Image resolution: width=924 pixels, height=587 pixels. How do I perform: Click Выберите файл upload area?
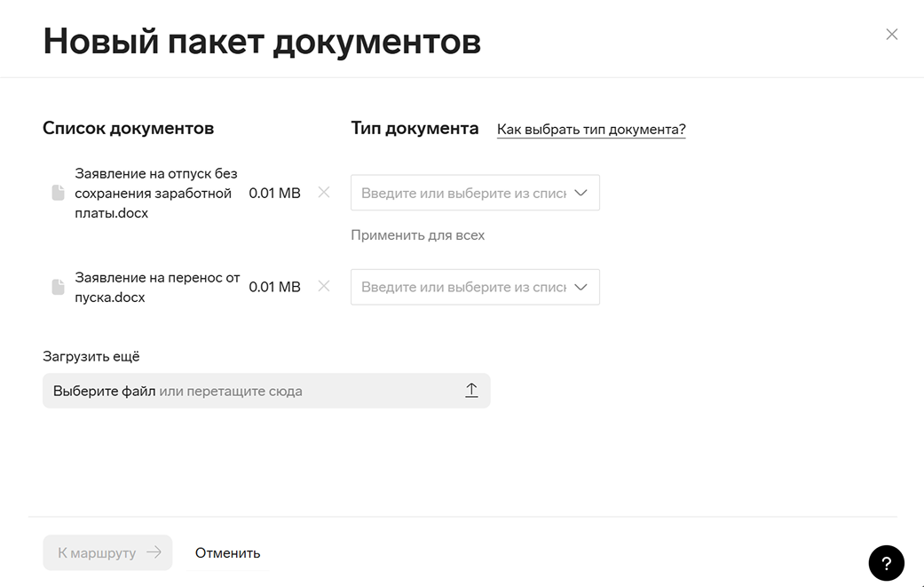[266, 391]
